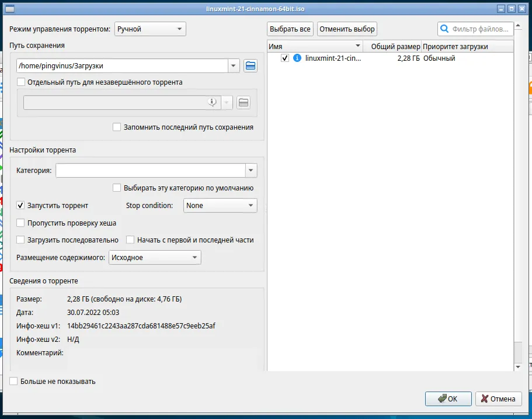Maximize the torrent dialog window
Image resolution: width=532 pixels, height=419 pixels.
coord(512,9)
